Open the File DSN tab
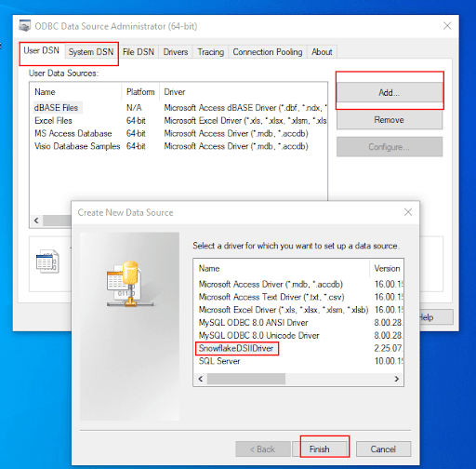 coord(139,52)
